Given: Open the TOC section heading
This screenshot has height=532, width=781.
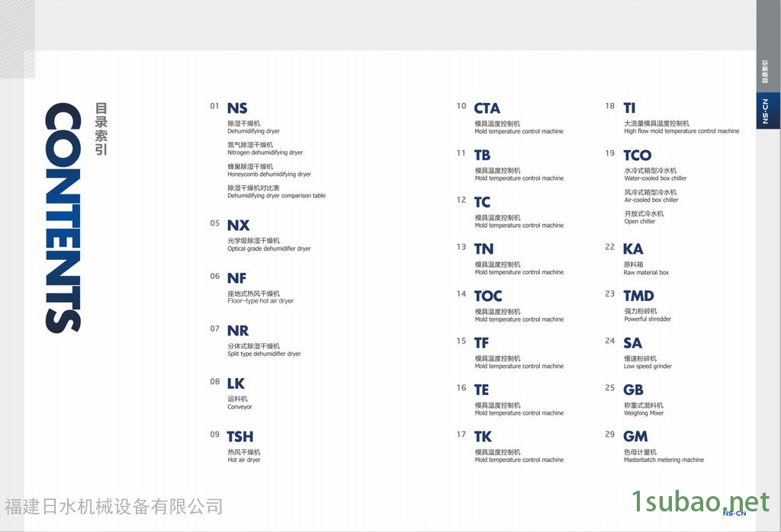Looking at the screenshot, I should [x=487, y=296].
